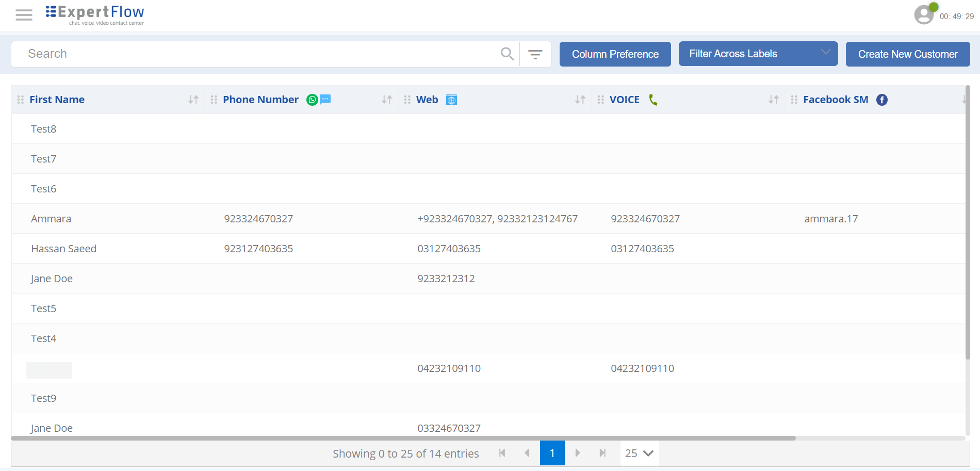Sort by First Name column
Viewport: 980px width, 471px height.
point(193,100)
